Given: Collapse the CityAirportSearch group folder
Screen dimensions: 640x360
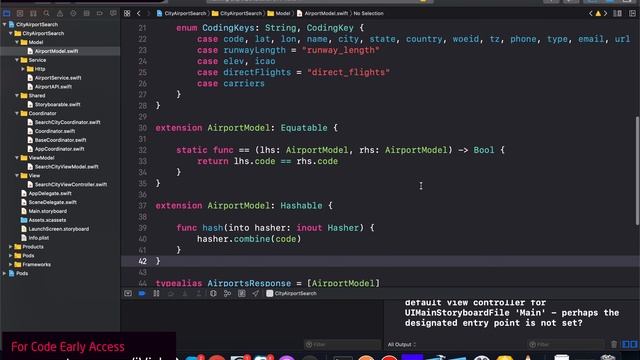Looking at the screenshot, I should [x=11, y=33].
